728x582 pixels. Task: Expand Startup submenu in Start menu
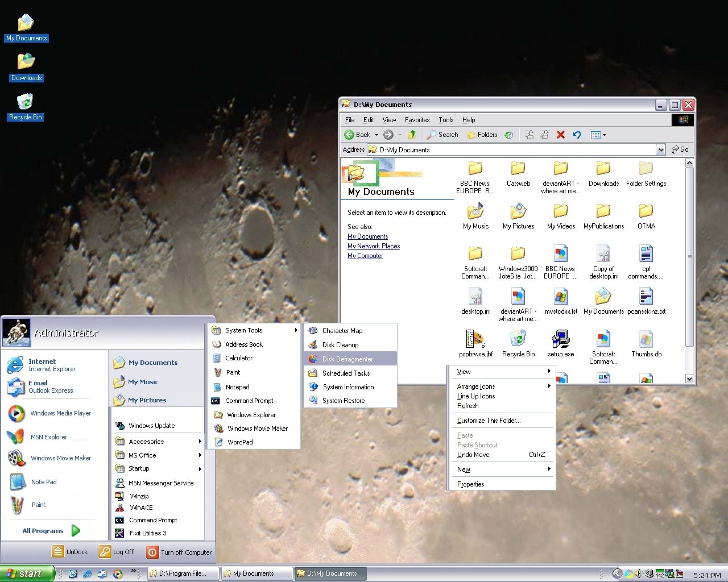click(x=158, y=468)
